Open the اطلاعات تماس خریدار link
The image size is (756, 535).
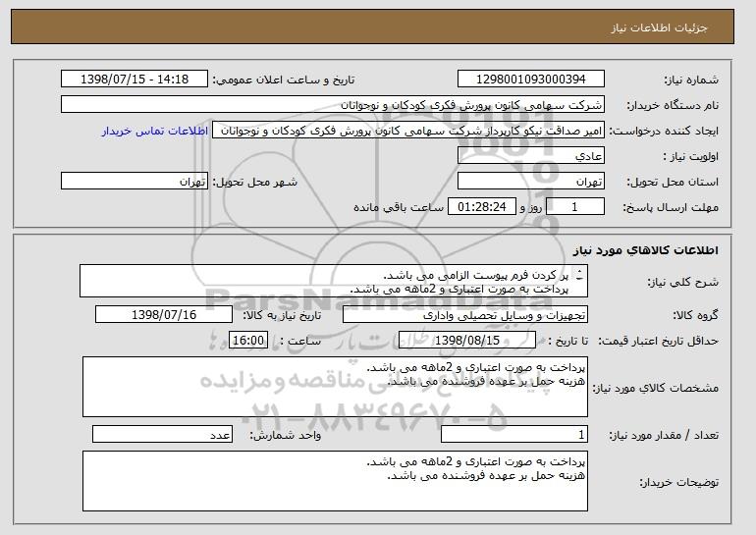tap(155, 131)
